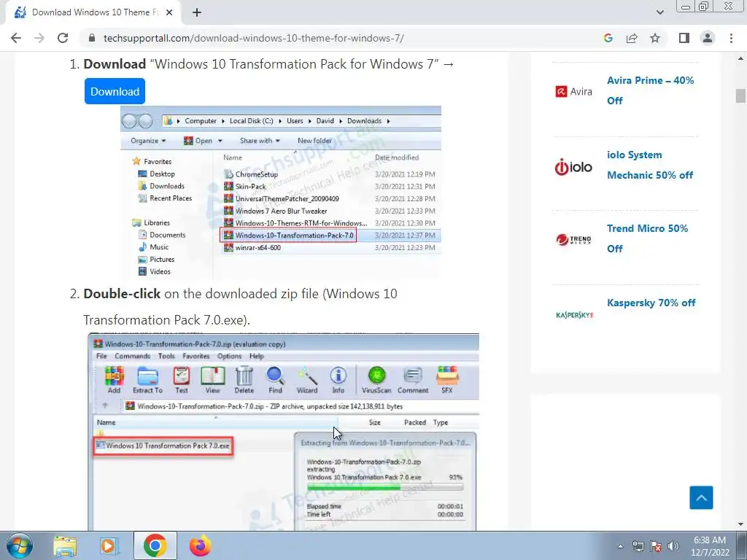Open the Chrome three-dot menu
Viewport: 747px width, 560px height.
point(731,38)
